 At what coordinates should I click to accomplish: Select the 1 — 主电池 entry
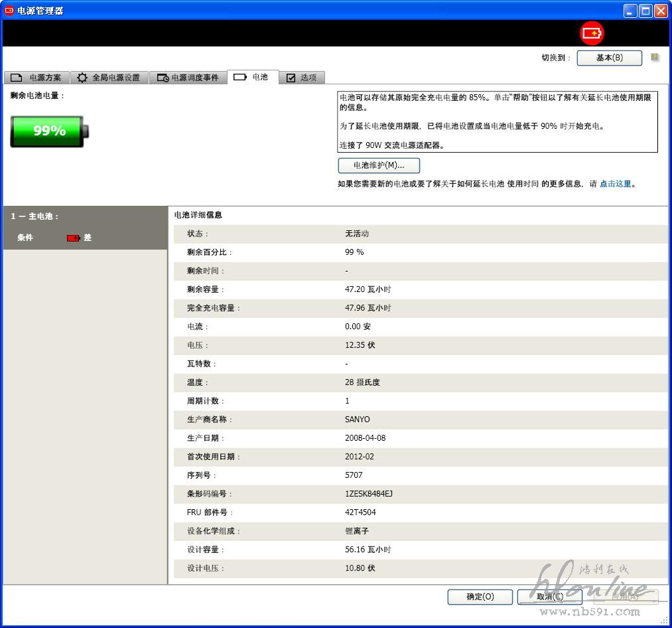pyautogui.click(x=35, y=216)
